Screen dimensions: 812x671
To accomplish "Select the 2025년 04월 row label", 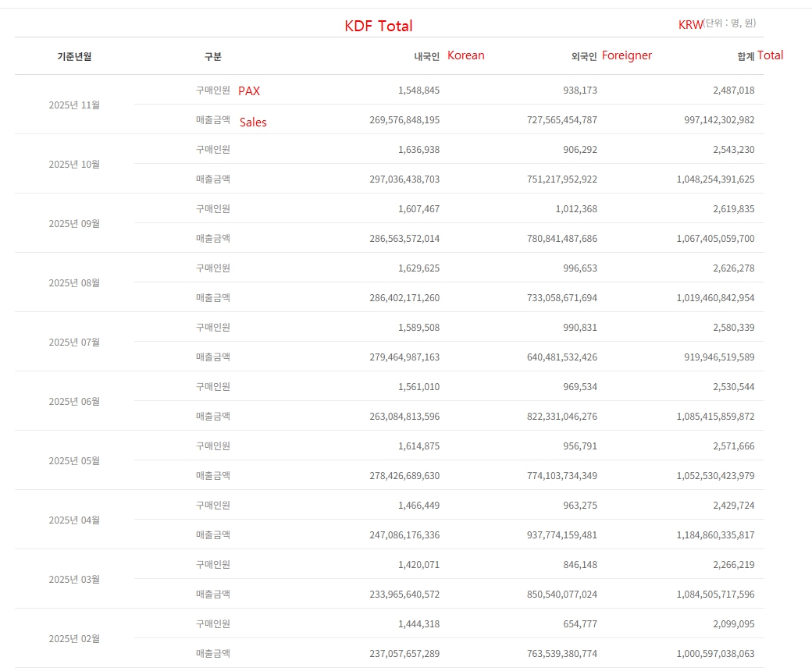I will coord(74,520).
